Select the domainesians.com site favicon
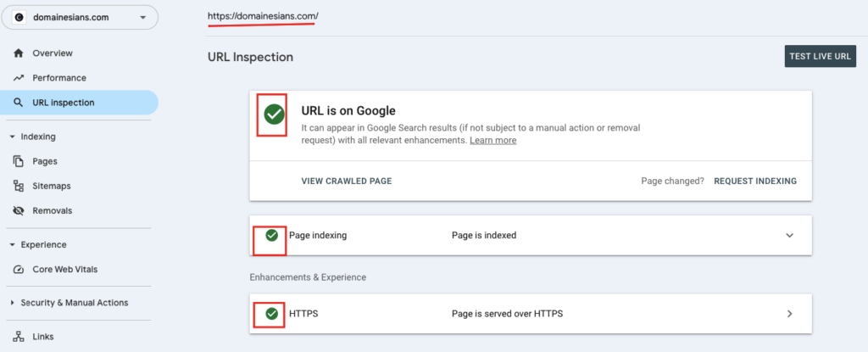Viewport: 868px width, 352px height. pyautogui.click(x=19, y=18)
